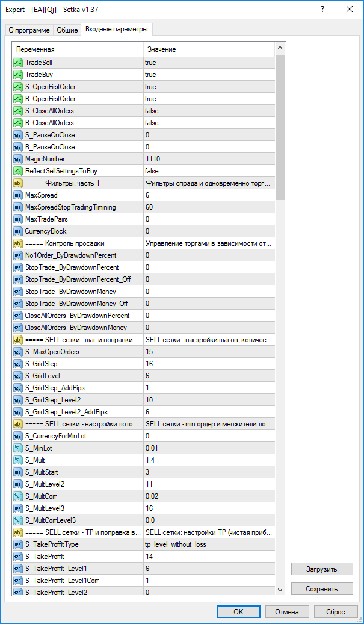The width and height of the screenshot is (364, 624).
Task: Click the help question mark button
Action: (x=322, y=9)
